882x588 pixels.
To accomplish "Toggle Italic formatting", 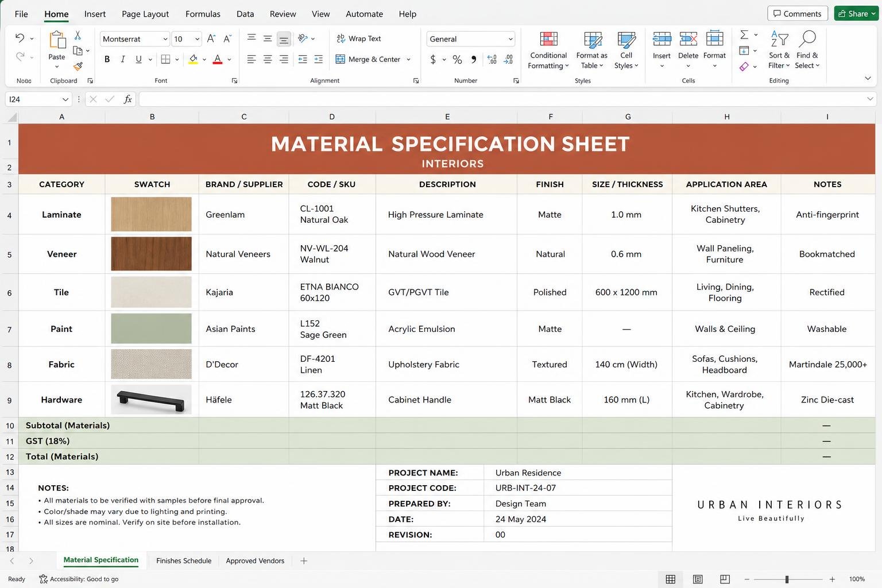I will [x=122, y=59].
